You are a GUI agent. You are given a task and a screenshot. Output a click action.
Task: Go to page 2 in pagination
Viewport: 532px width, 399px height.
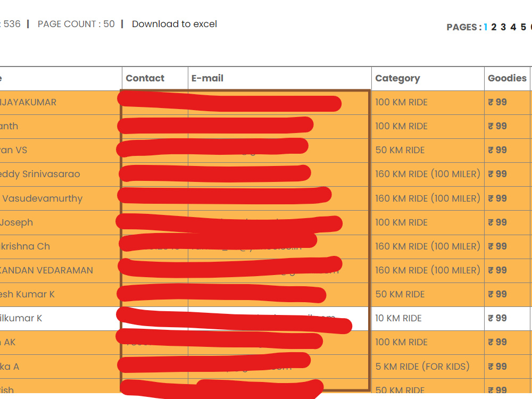[x=494, y=27]
